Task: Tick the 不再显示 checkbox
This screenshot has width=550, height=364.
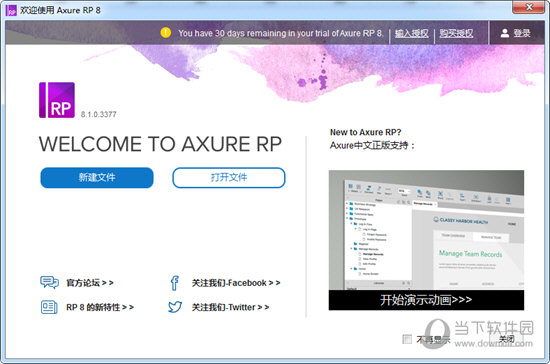Action: (x=407, y=339)
